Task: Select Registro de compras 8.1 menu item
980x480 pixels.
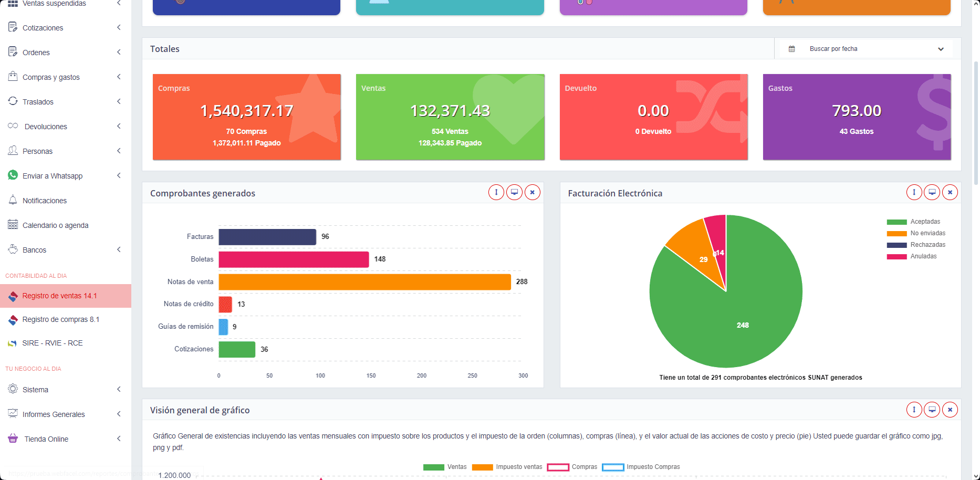Action: (x=60, y=319)
